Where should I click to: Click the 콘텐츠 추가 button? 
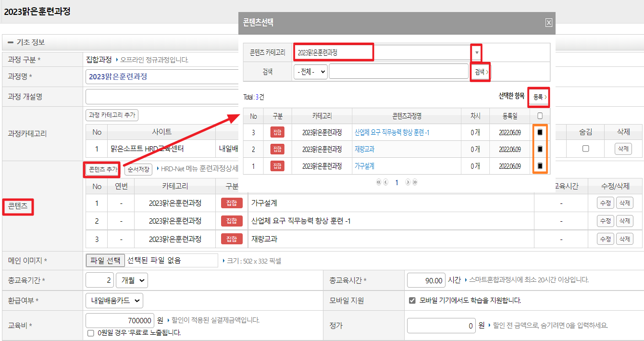[103, 169]
